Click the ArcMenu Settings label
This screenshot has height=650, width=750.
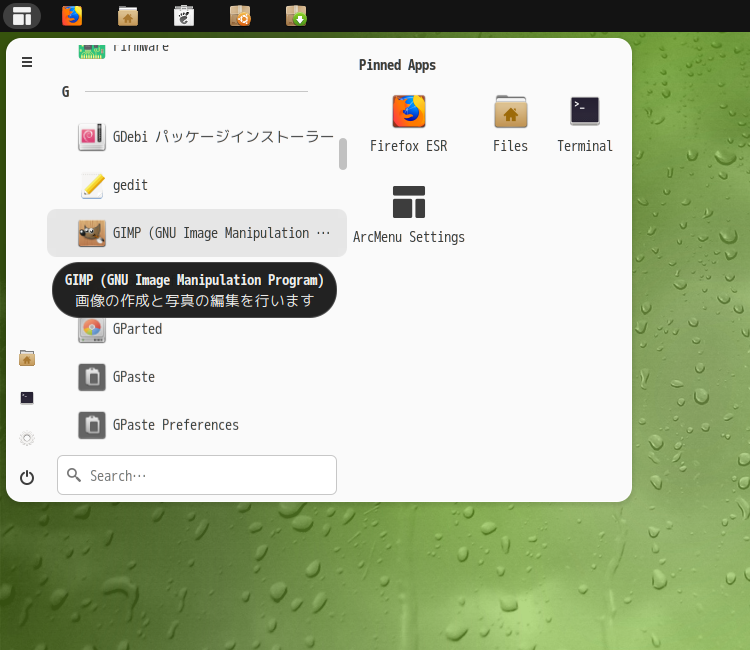point(409,237)
